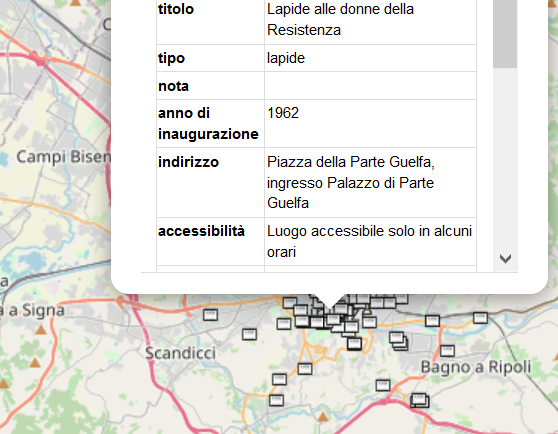Click the Scandicci town label on the map
This screenshot has height=434, width=558.
click(x=180, y=353)
